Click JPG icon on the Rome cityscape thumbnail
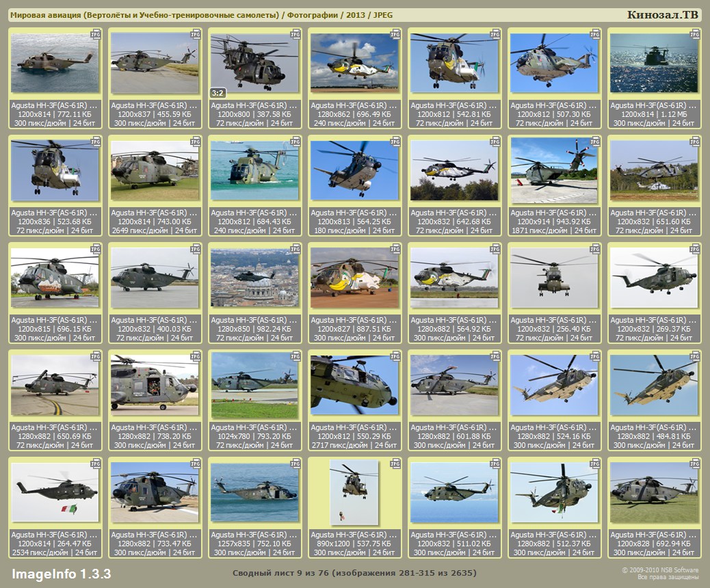 tap(295, 249)
